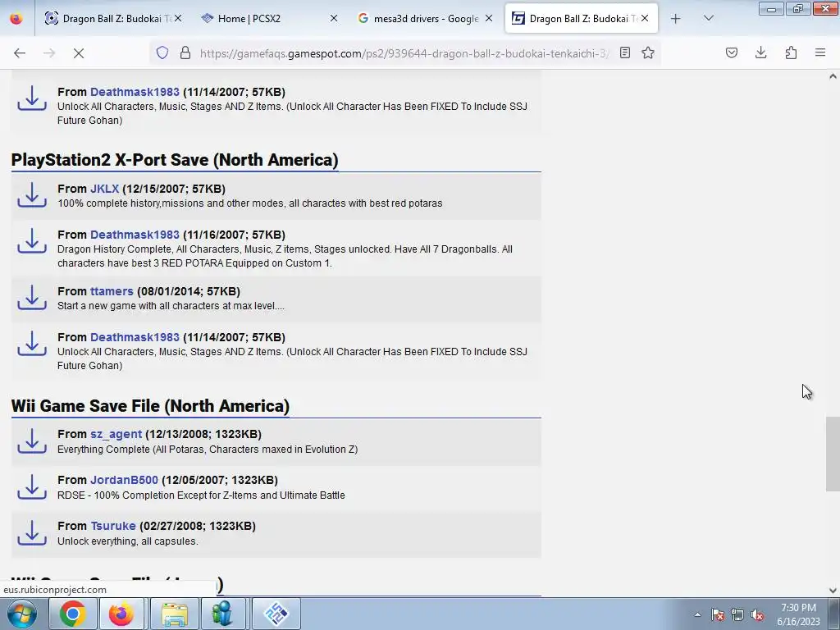Open muted volume tray icon
840x630 pixels.
pos(757,614)
